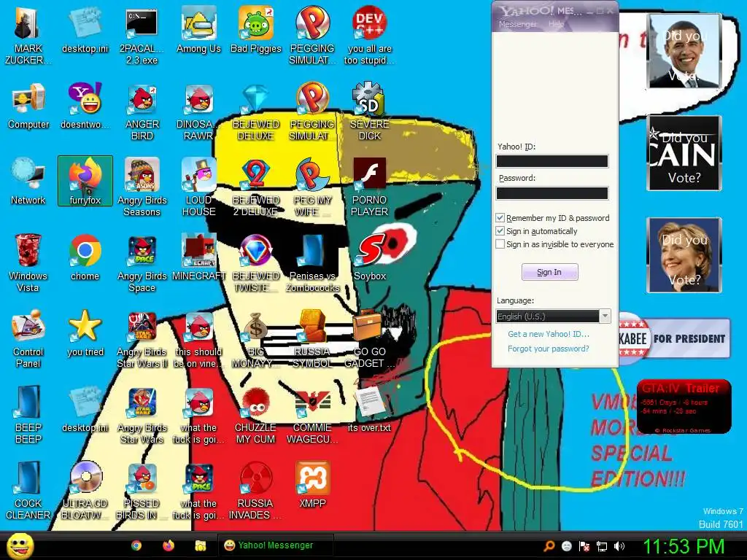
Task: Click the tray action center flag icon
Action: coord(584,546)
